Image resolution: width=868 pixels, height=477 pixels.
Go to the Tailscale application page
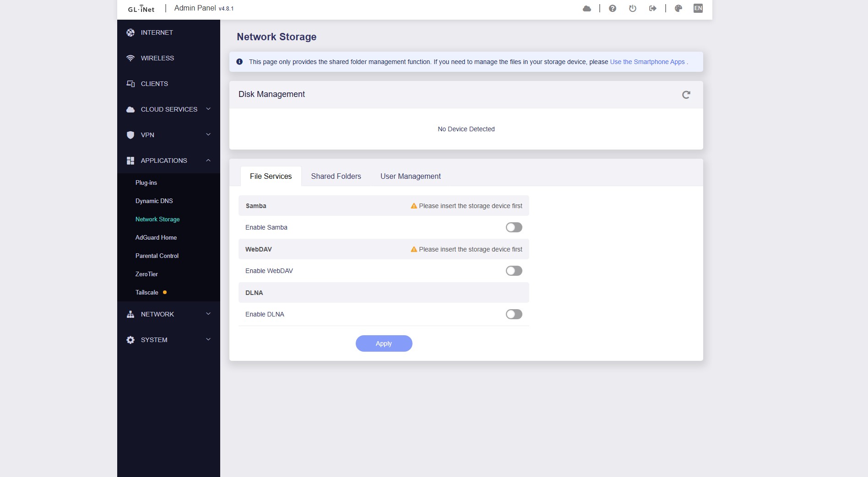[x=146, y=292]
